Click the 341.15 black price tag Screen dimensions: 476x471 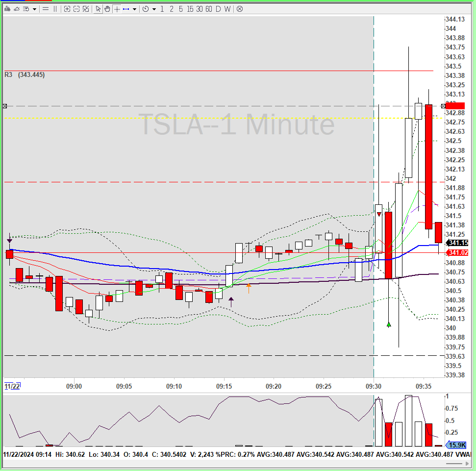(x=457, y=243)
